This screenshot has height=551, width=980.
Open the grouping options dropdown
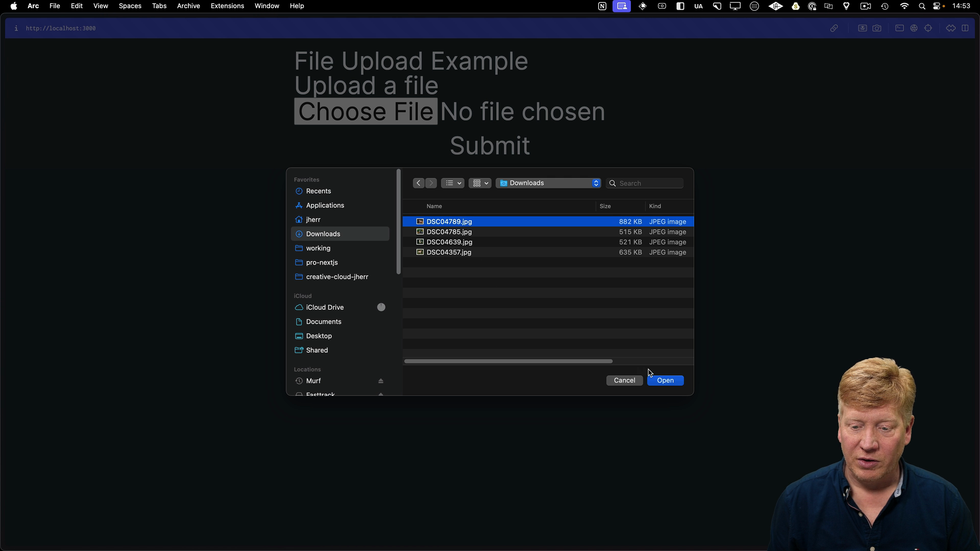click(480, 183)
